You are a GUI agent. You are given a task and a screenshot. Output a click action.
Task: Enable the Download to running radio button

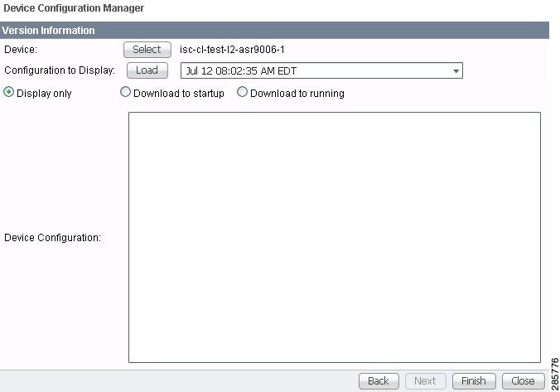point(243,93)
